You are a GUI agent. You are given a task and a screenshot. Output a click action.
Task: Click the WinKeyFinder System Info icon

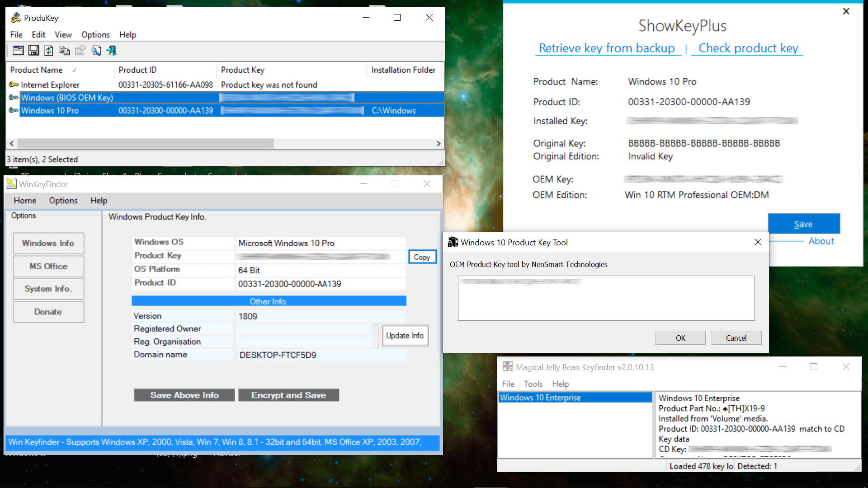point(47,288)
